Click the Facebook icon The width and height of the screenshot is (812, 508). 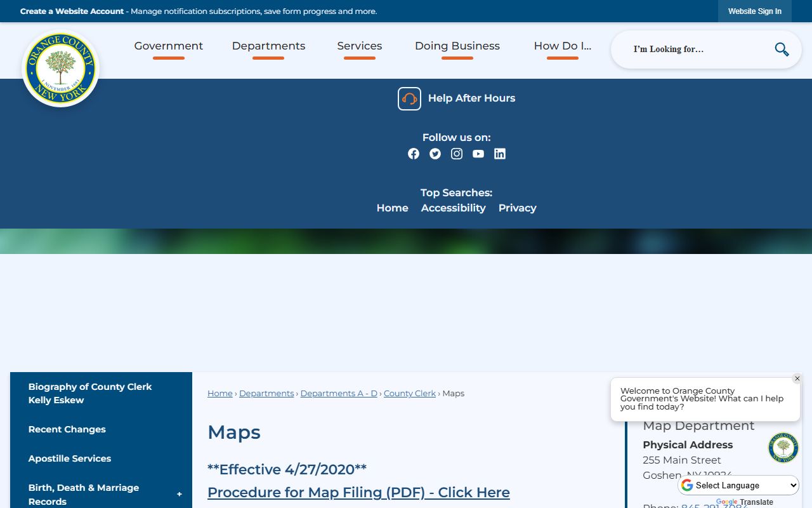tap(414, 154)
